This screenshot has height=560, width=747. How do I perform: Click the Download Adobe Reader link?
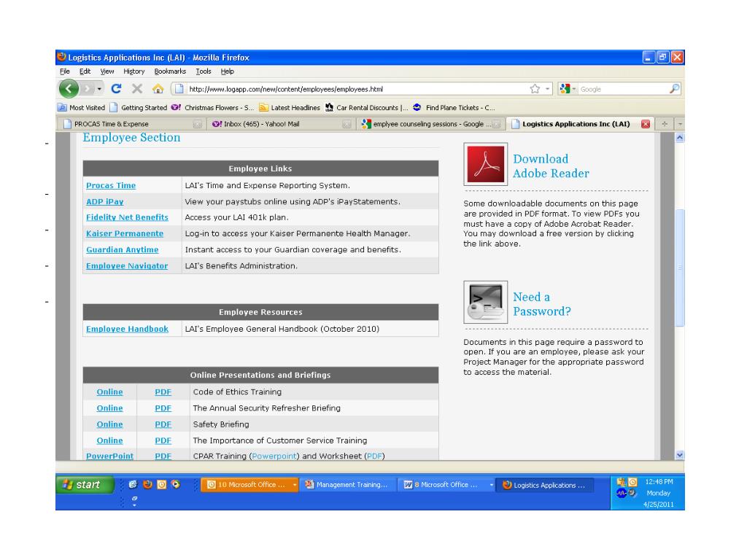[551, 166]
